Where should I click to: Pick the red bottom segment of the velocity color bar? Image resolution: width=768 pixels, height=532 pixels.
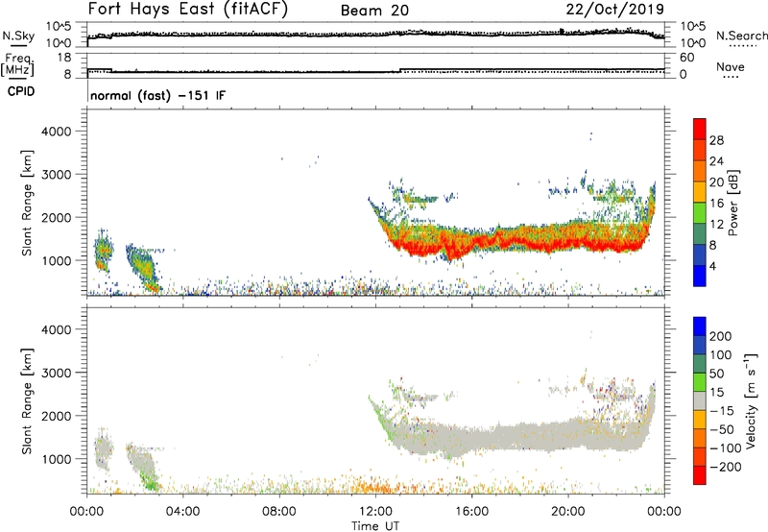point(700,475)
